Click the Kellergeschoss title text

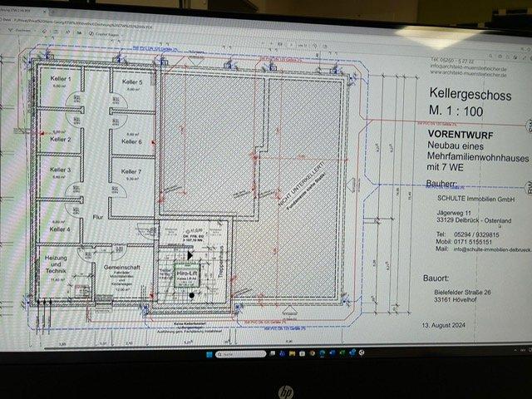(x=471, y=96)
